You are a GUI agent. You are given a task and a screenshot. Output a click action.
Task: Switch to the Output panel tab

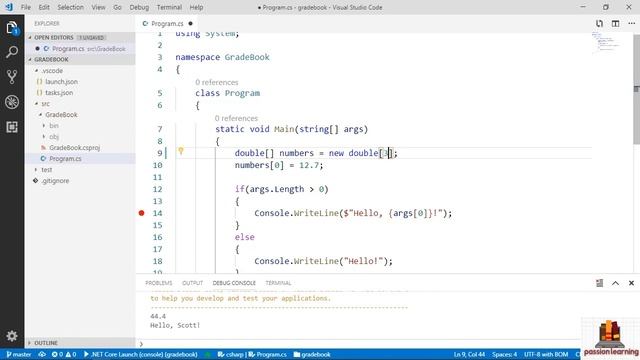192,283
